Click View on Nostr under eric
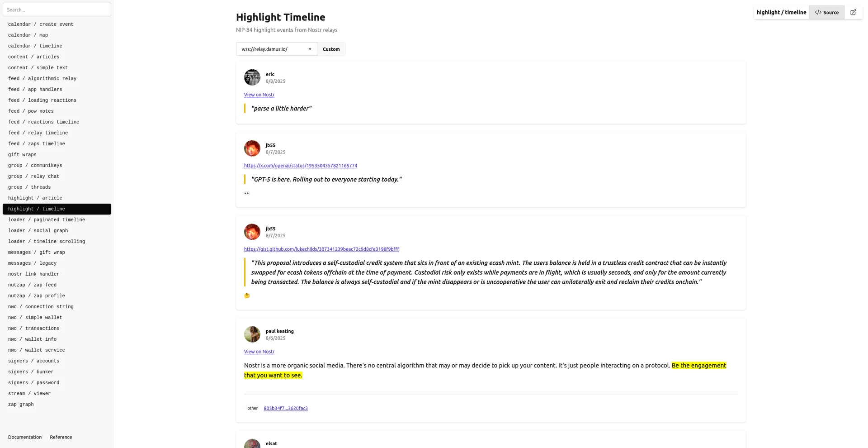The width and height of the screenshot is (868, 448). [x=259, y=95]
